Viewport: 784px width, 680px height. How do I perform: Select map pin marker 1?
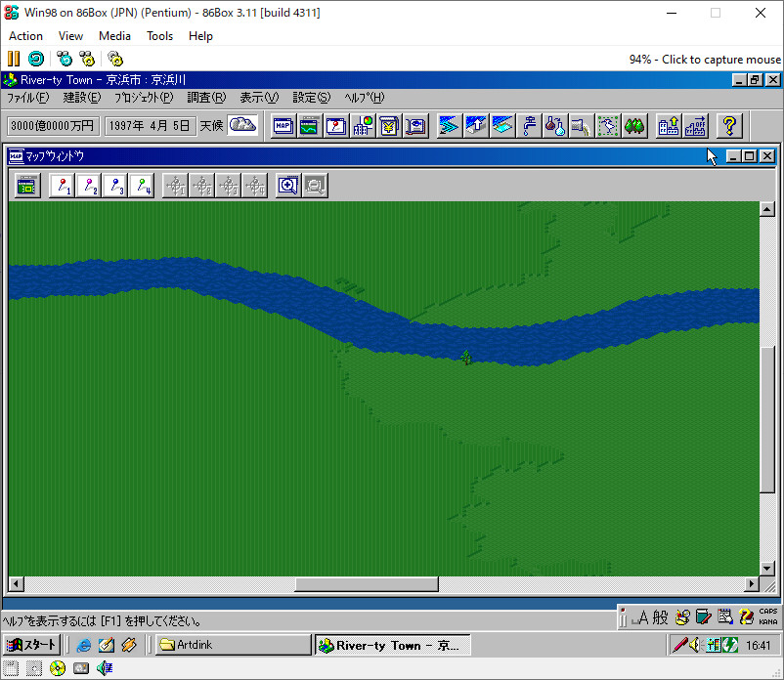(63, 186)
